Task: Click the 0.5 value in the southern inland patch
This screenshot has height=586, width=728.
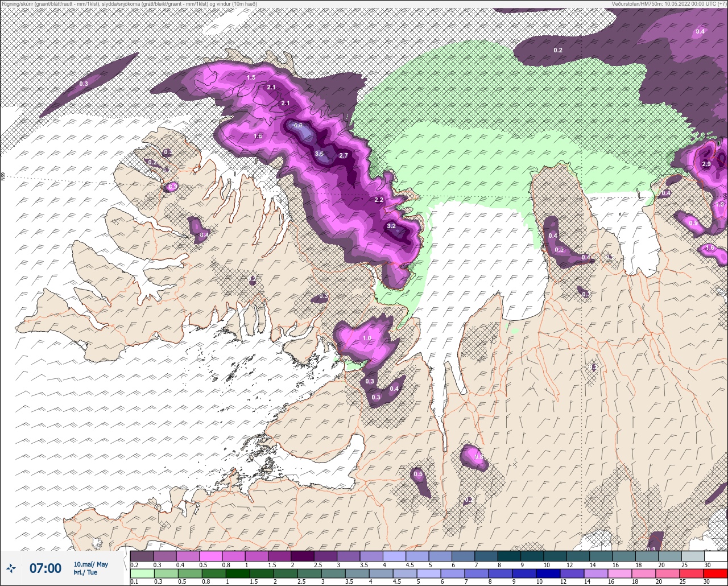Action: (x=418, y=474)
